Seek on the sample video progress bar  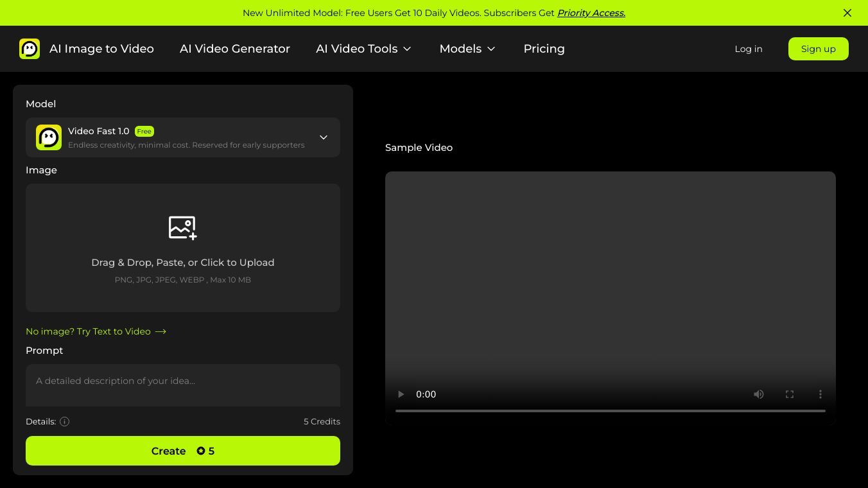pyautogui.click(x=611, y=411)
